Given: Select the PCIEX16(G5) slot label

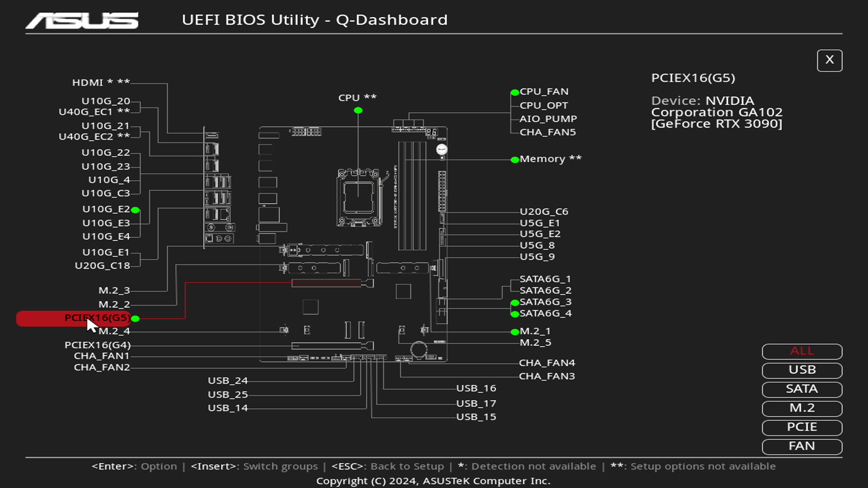Looking at the screenshot, I should coord(96,319).
